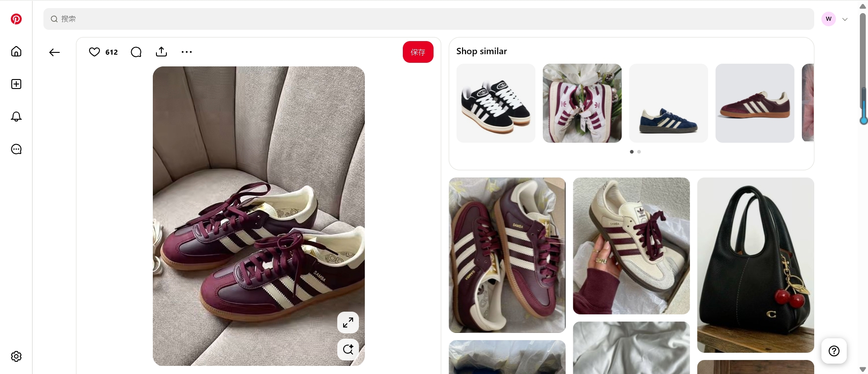Click the W profile avatar
This screenshot has height=374, width=868.
point(829,19)
